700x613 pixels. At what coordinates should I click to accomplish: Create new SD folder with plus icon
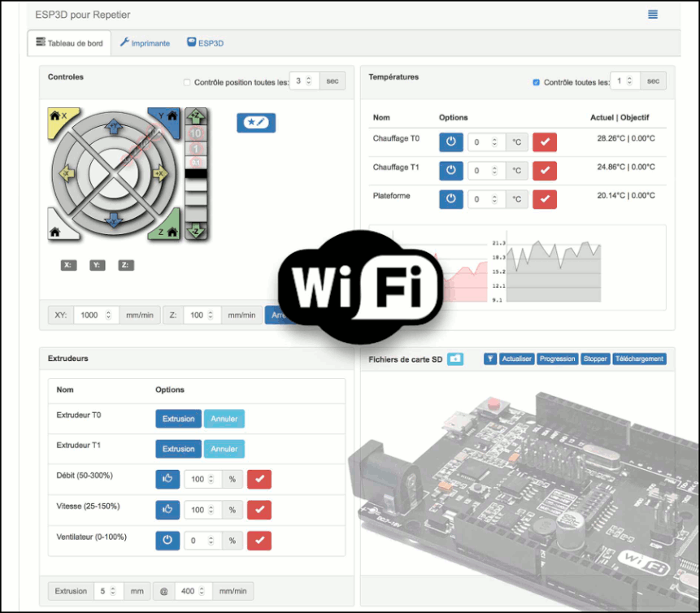(455, 359)
